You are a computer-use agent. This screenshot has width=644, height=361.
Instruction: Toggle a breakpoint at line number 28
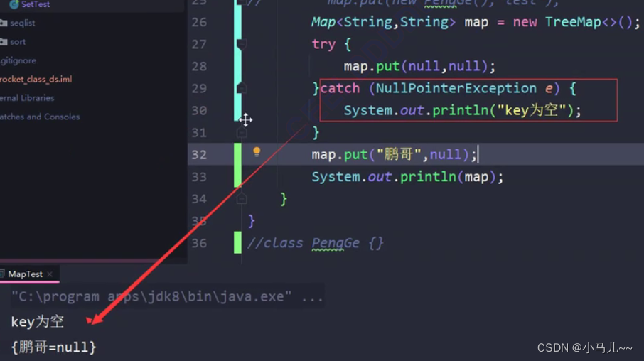pos(199,66)
